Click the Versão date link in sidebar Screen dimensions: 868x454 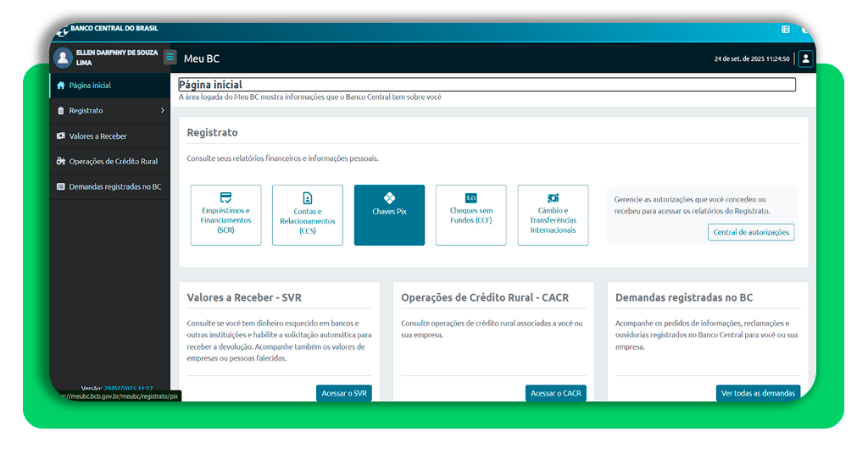pyautogui.click(x=129, y=388)
